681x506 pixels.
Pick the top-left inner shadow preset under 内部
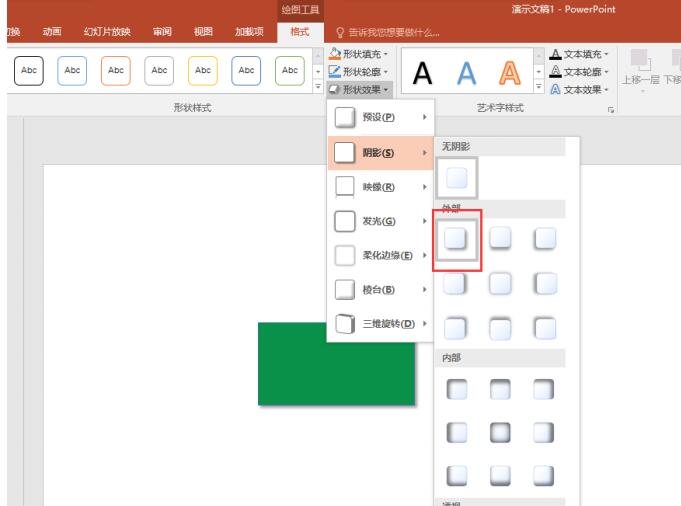[456, 388]
